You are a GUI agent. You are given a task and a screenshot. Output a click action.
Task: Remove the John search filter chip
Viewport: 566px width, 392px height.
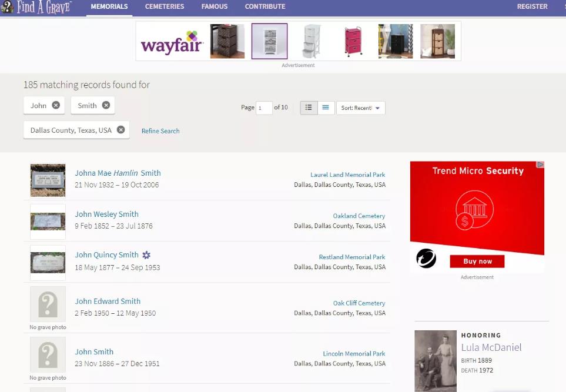click(56, 105)
